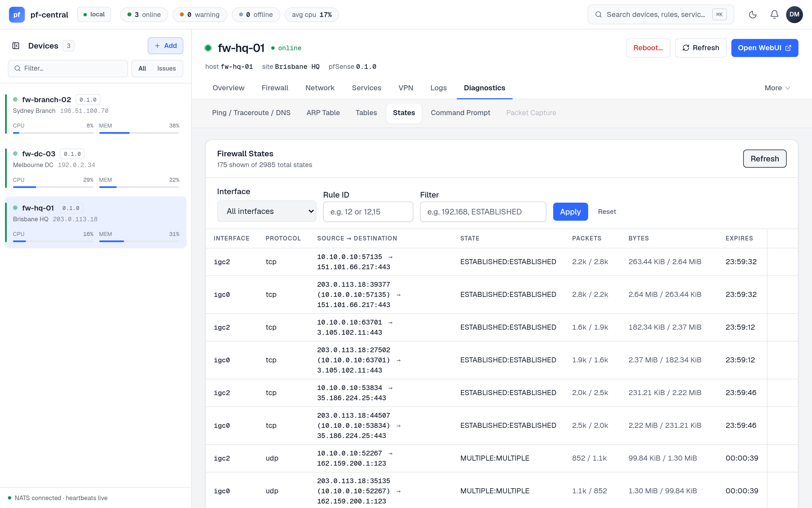Open notifications bell icon
Screen dimensions: 812x508
point(775,14)
